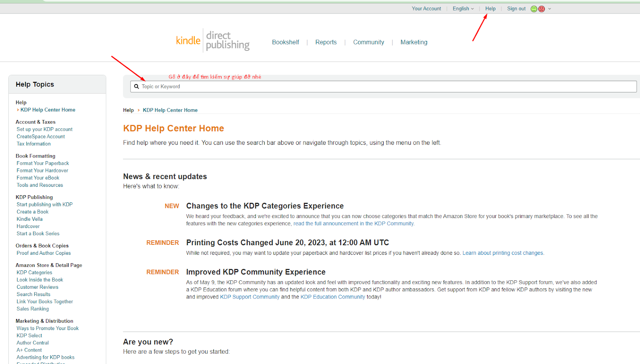Click Help in the top bar

pos(490,8)
